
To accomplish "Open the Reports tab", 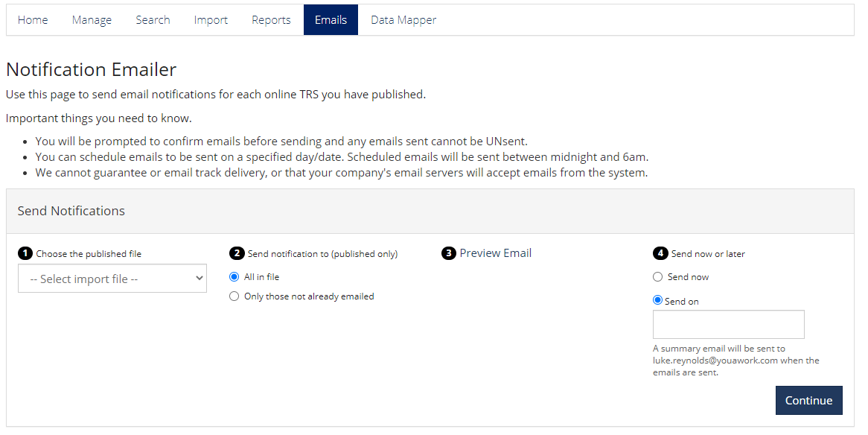I will (x=271, y=20).
